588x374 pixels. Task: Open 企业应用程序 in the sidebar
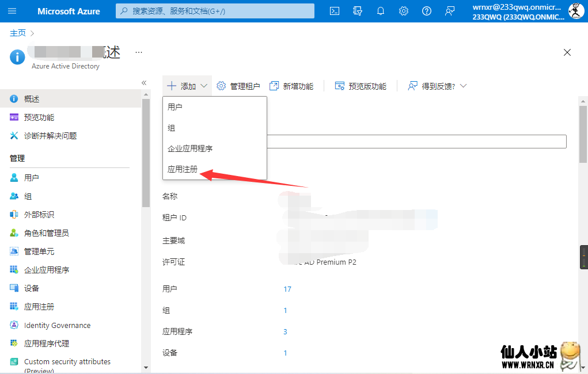pos(70,270)
